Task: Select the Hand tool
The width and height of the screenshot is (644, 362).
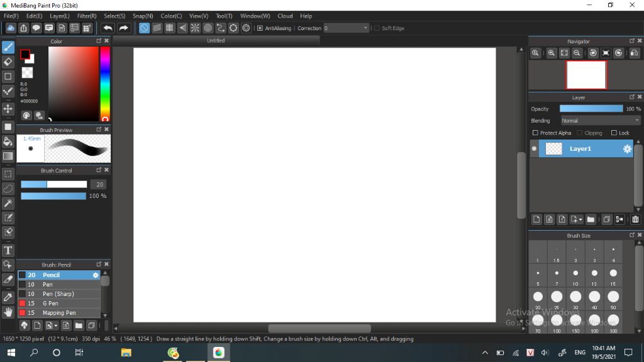Action: [8, 312]
